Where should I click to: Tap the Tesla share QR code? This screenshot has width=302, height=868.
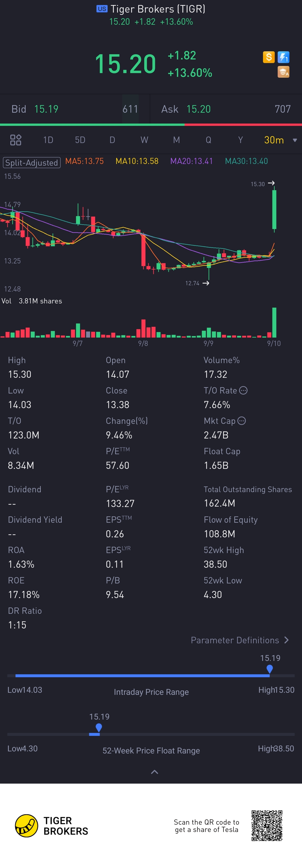(x=267, y=825)
